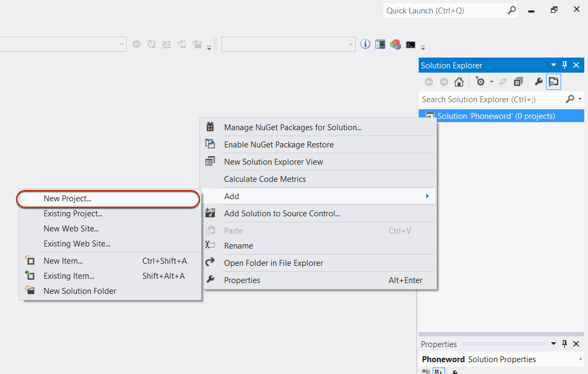Click the Home icon in Solution Explorer

458,82
